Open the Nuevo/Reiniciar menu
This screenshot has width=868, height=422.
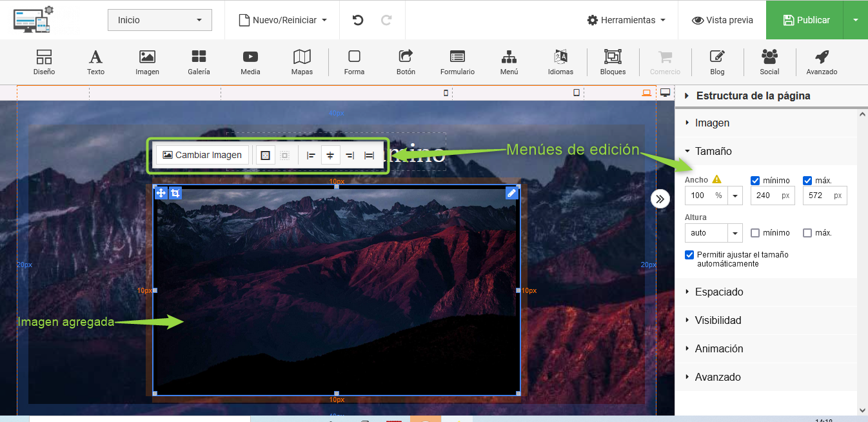pyautogui.click(x=282, y=20)
